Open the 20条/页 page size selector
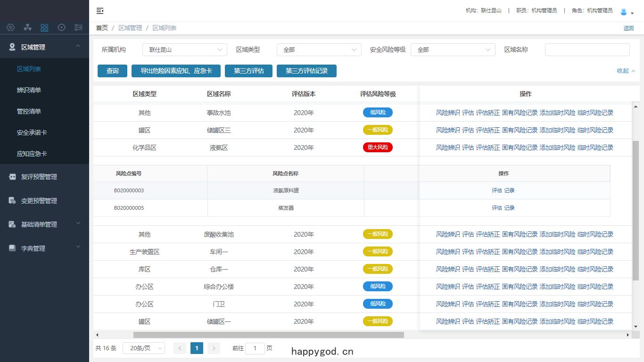Viewport: 644px width, 362px height. (144, 348)
